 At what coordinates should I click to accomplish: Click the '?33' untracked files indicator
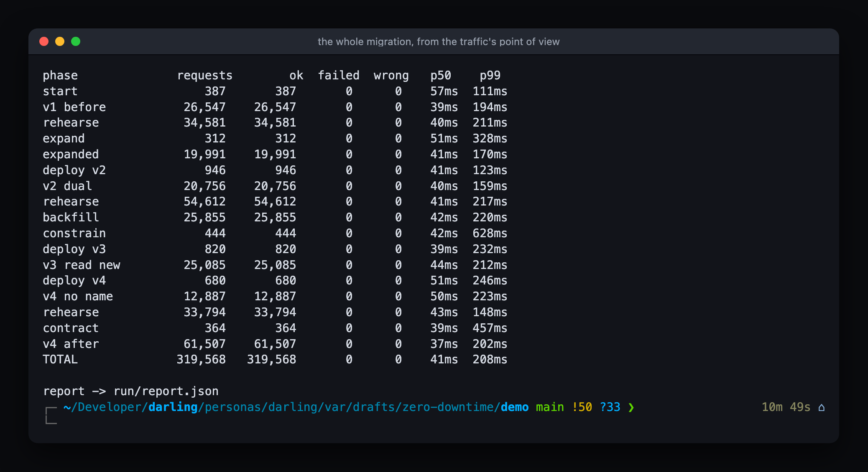pos(610,407)
